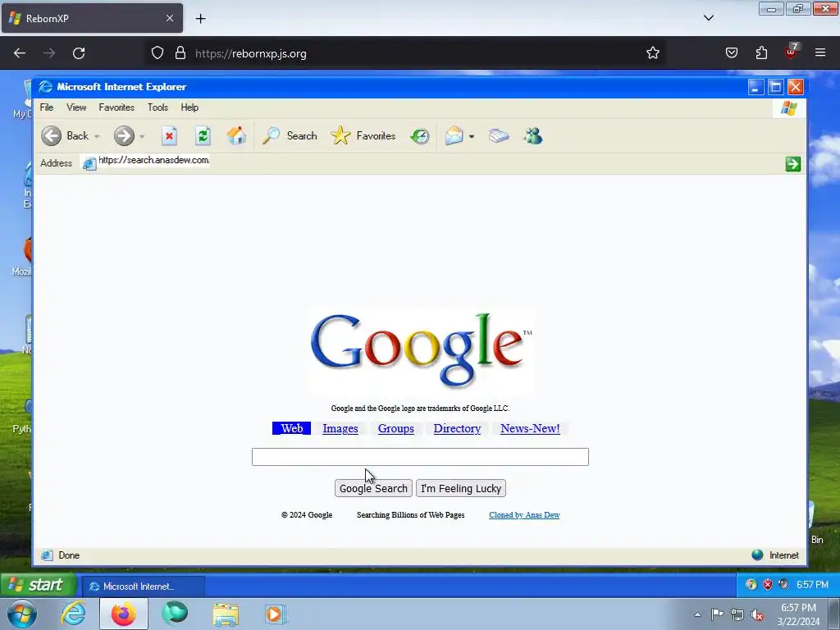Open the File menu
The height and width of the screenshot is (630, 840).
[47, 107]
